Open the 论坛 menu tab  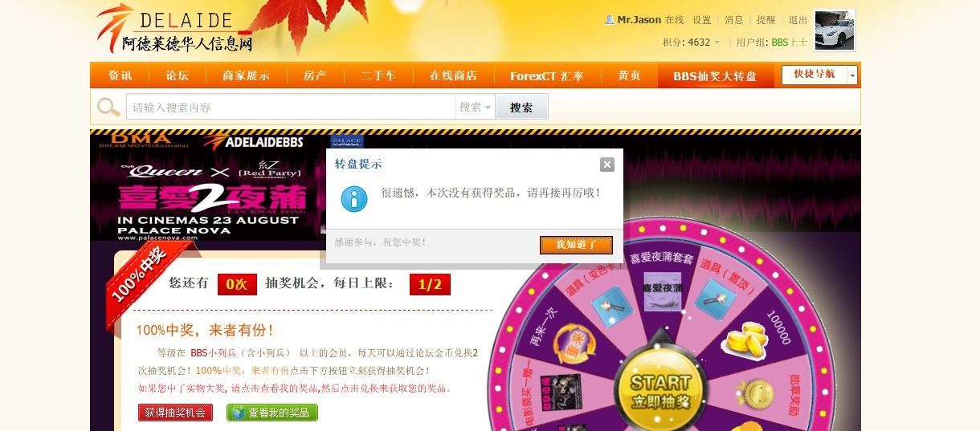point(178,75)
